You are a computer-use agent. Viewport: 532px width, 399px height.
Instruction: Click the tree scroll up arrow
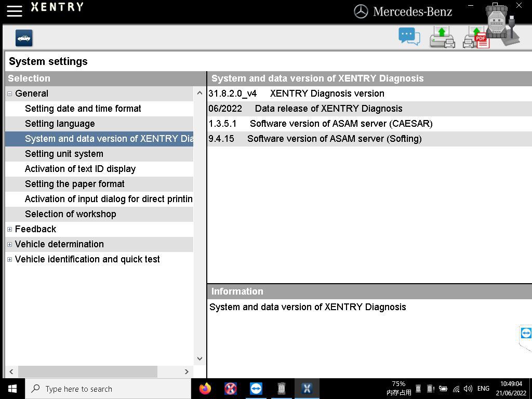point(199,93)
